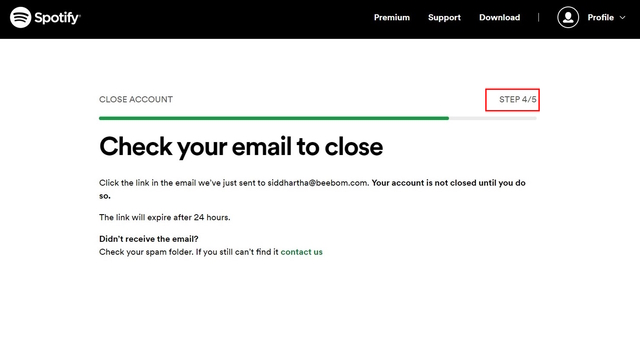Click the STEP 4/5 indicator text
Image resolution: width=640 pixels, height=361 pixels.
coord(518,99)
